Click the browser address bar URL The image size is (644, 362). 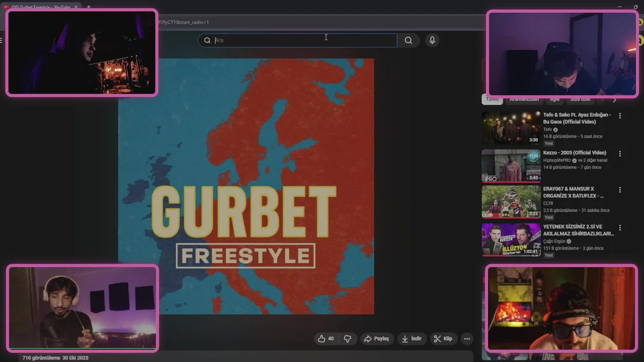[184, 22]
